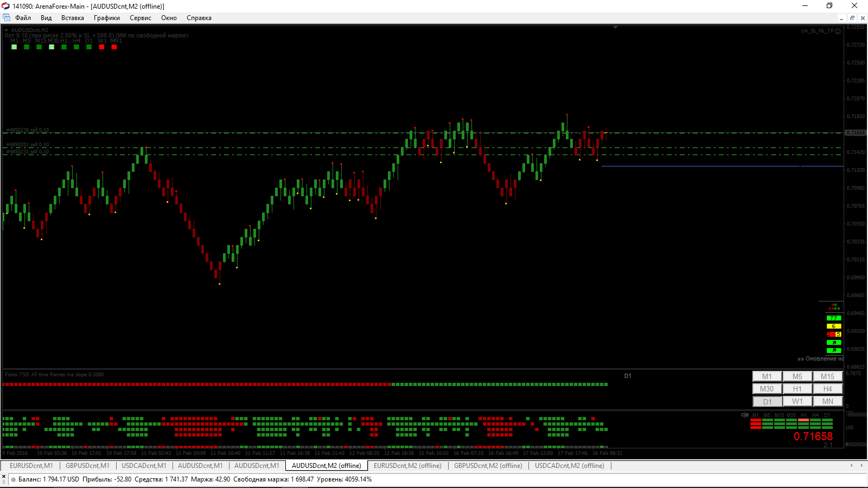Toggle the pressed D1 timeframe button
This screenshot has height=488, width=868.
click(x=767, y=401)
